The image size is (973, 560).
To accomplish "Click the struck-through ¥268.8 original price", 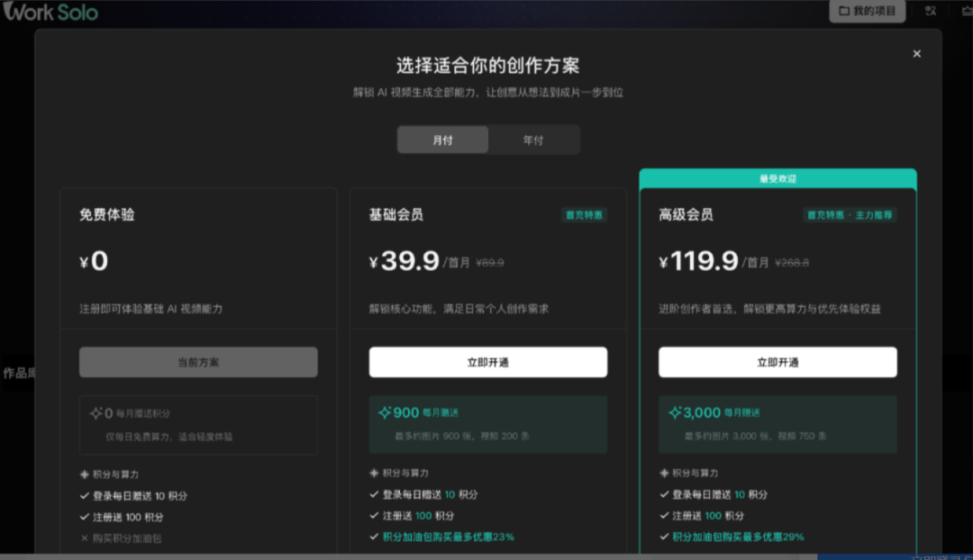I will [792, 263].
